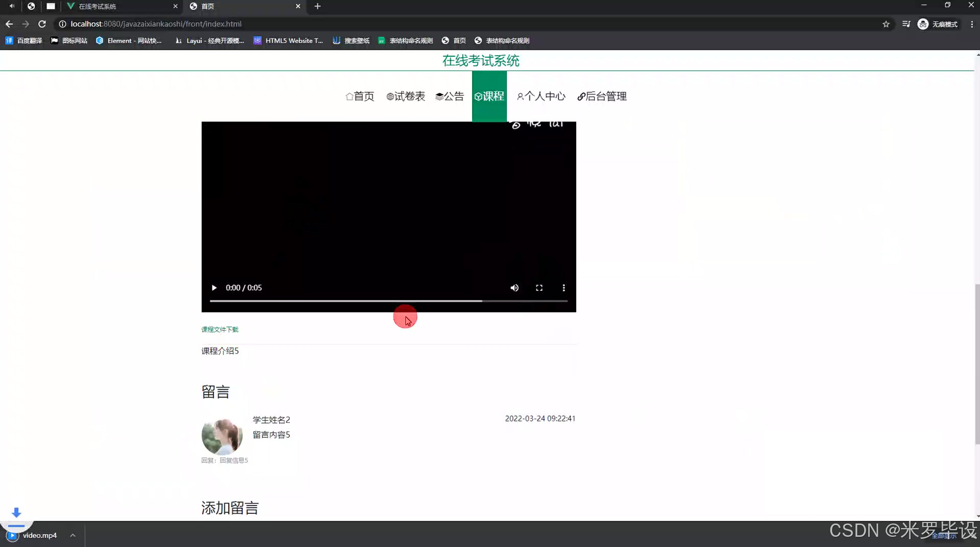980x547 pixels.
Task: Open the video player's more options menu
Action: [563, 288]
